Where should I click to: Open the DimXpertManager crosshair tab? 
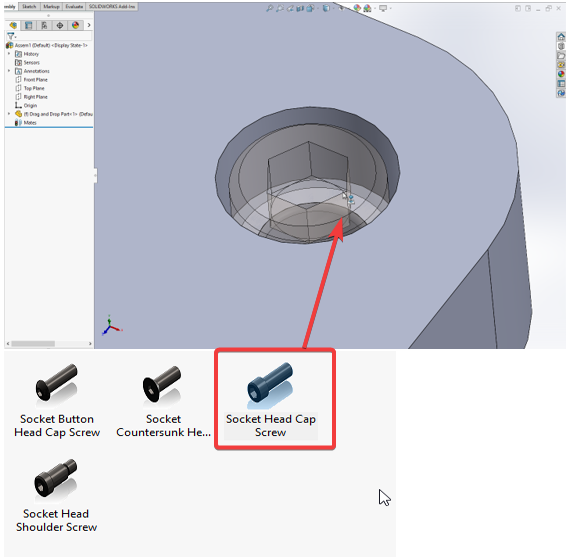(x=60, y=25)
